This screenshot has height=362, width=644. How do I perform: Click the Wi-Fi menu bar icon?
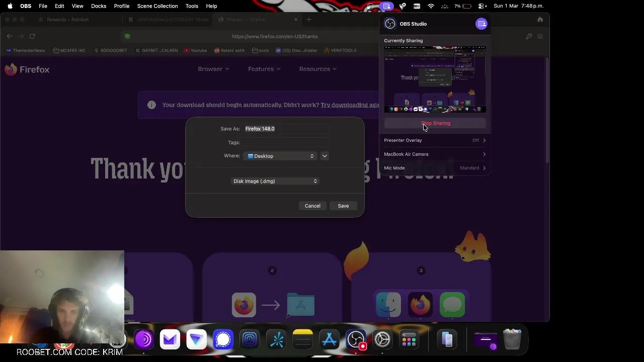click(x=431, y=6)
